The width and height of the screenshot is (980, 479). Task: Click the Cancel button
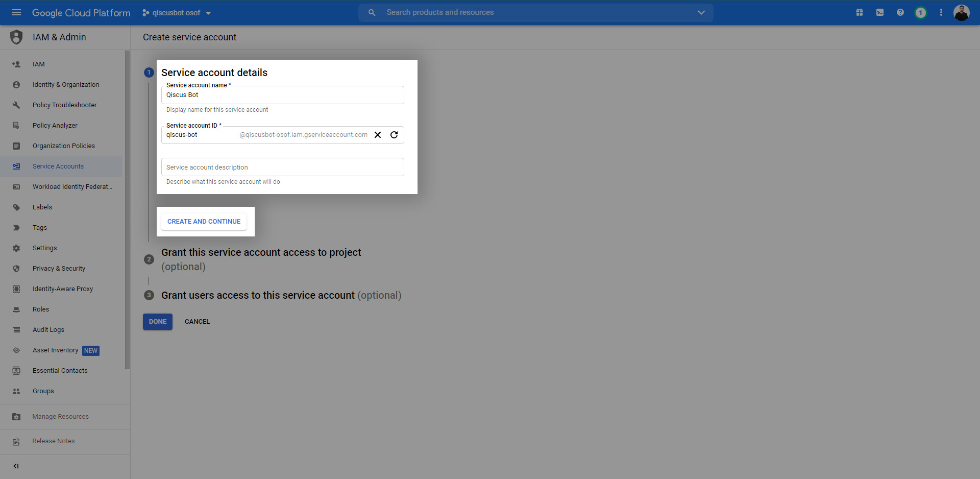[197, 322]
